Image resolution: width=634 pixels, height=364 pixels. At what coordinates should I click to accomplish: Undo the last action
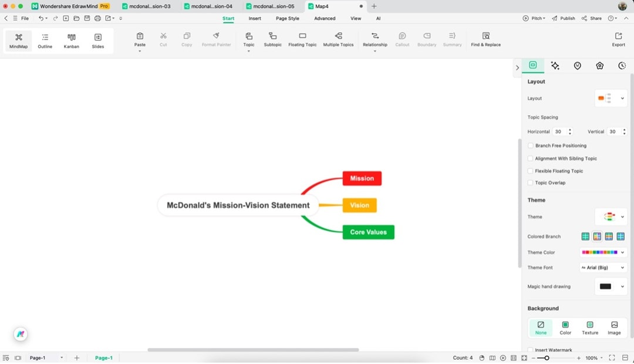point(41,18)
